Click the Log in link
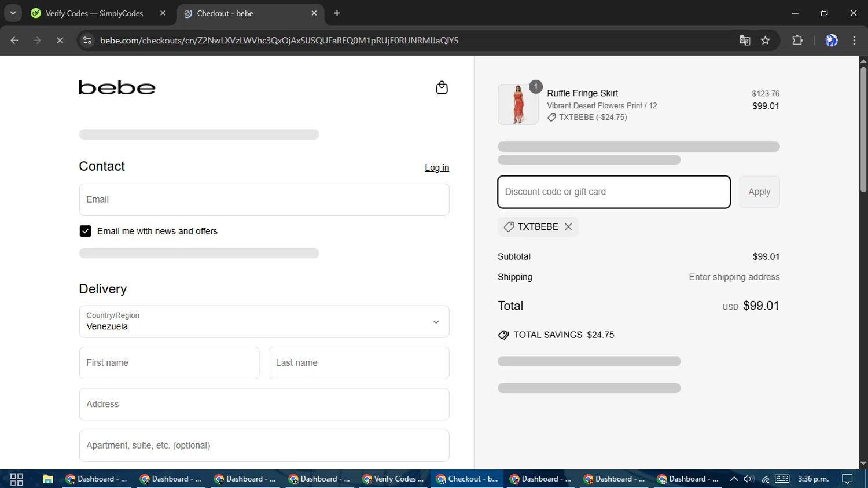The width and height of the screenshot is (868, 488). point(437,168)
